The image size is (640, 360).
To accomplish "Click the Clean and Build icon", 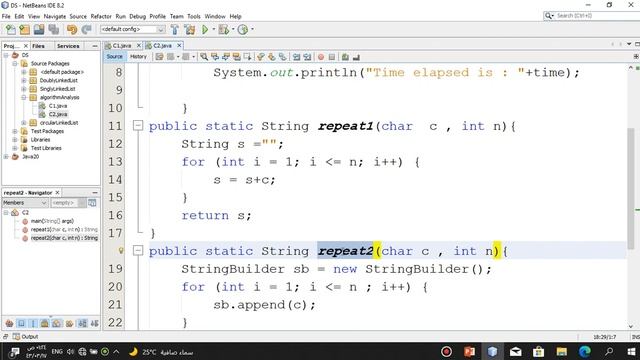I will point(190,29).
